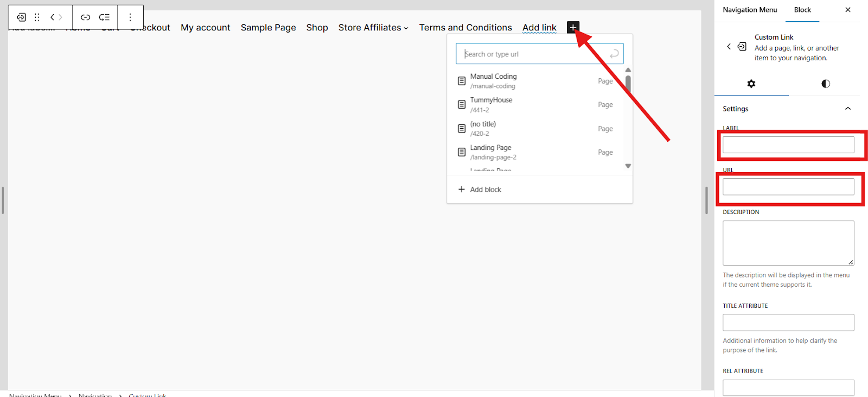Click the Label input field
The height and width of the screenshot is (397, 868).
tap(788, 144)
